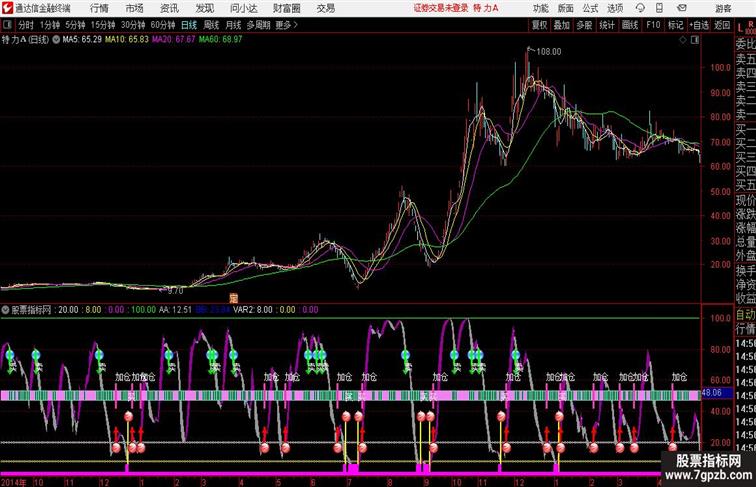The height and width of the screenshot is (487, 756).
Task: Click the 通达信 app logo icon
Action: coord(7,8)
